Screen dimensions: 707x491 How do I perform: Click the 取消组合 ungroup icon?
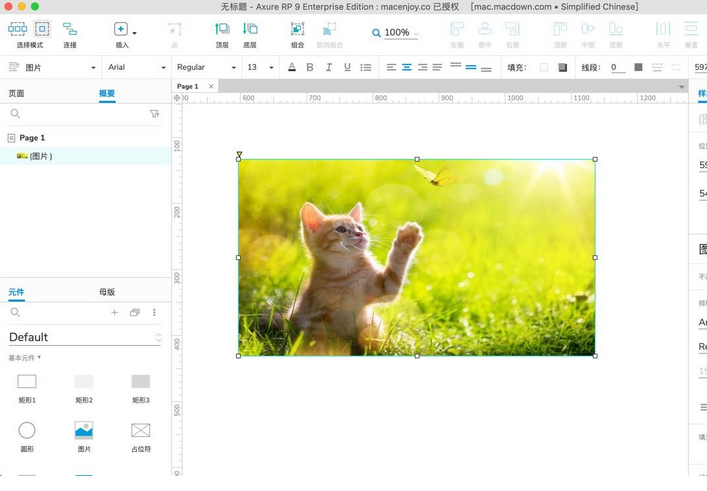pyautogui.click(x=329, y=29)
